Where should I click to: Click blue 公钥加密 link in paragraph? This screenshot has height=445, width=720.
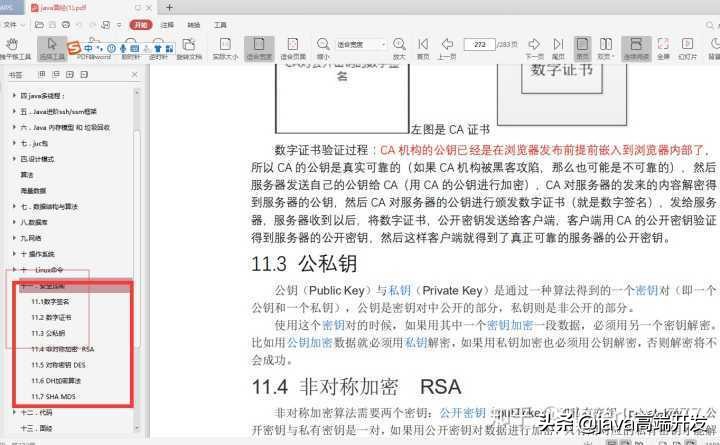point(309,343)
